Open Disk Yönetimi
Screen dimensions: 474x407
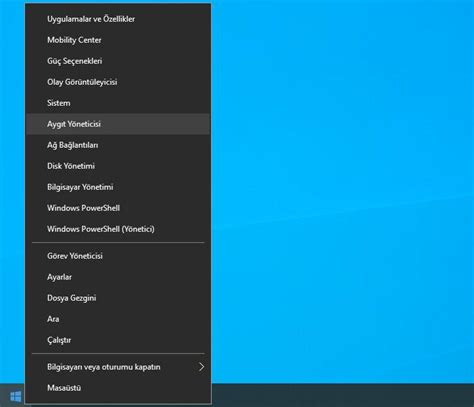[118, 166]
